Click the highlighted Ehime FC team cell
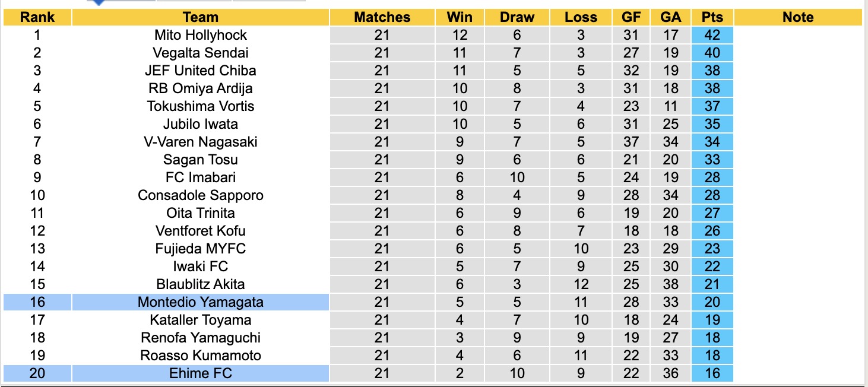 point(201,373)
